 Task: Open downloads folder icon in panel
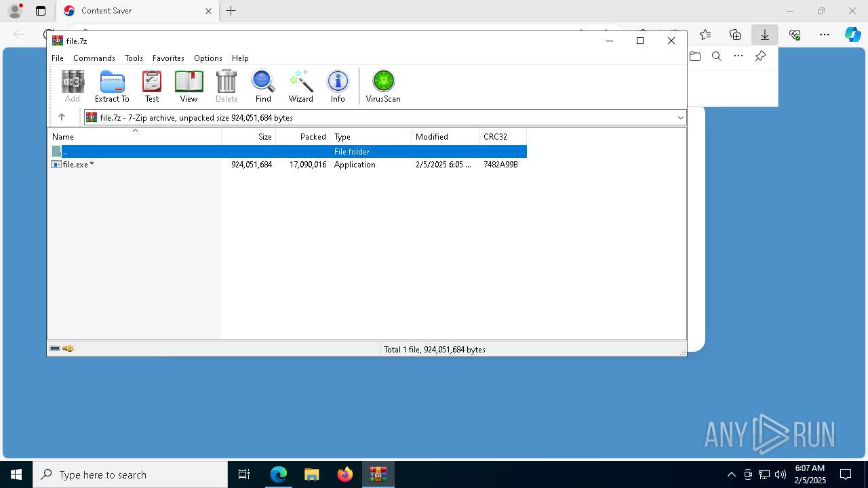coord(695,56)
